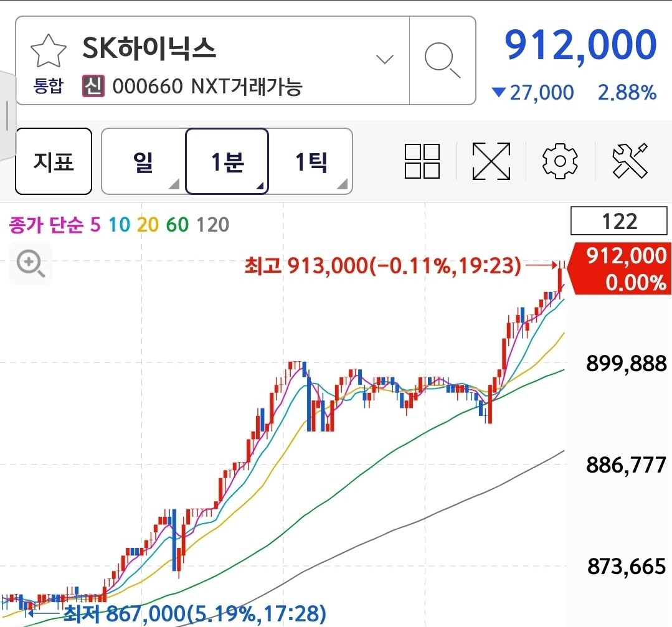
Task: Edit the candle count field 122
Action: [x=619, y=220]
